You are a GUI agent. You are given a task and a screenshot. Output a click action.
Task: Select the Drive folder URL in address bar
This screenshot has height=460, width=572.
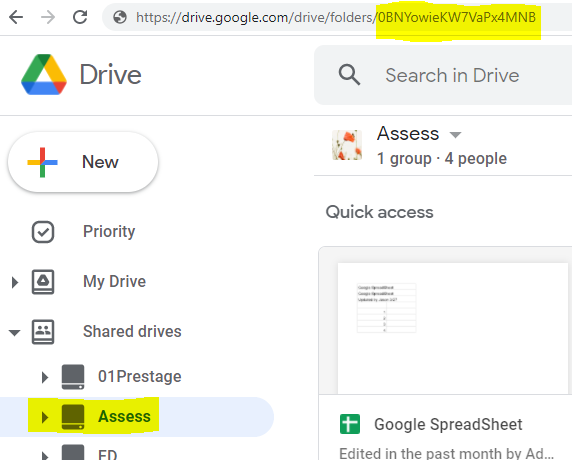tap(336, 17)
